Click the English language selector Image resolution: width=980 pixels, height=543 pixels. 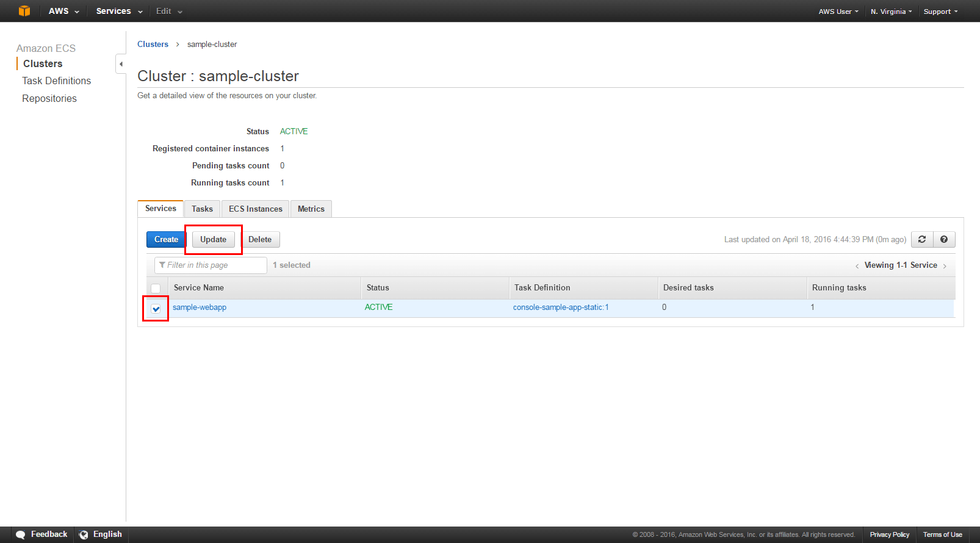(x=101, y=534)
